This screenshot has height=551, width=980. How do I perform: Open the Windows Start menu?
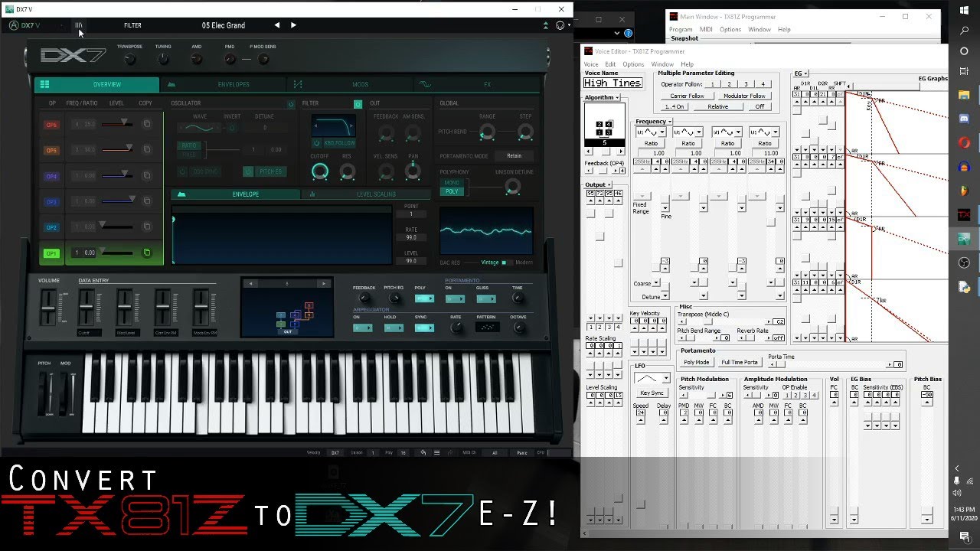(x=964, y=9)
